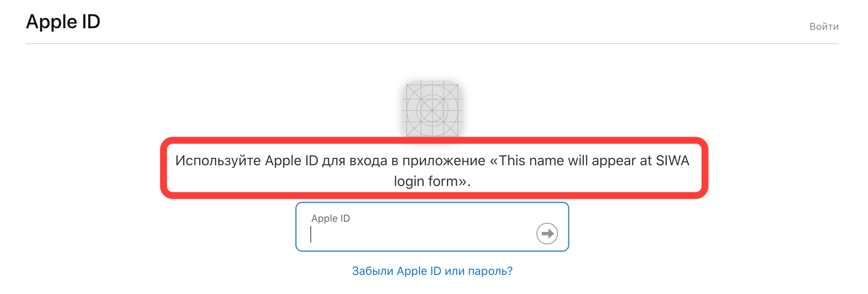Place cursor inside the Apple ID text box

point(415,237)
